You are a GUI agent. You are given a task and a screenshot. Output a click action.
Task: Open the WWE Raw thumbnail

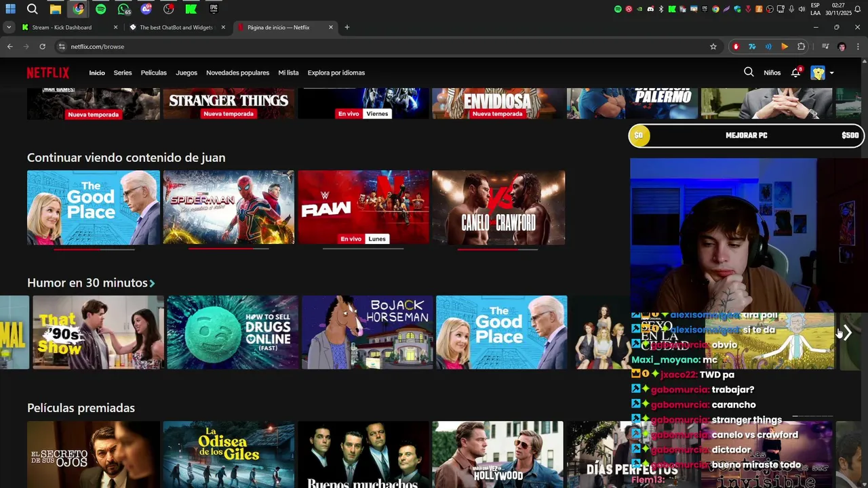pos(363,207)
